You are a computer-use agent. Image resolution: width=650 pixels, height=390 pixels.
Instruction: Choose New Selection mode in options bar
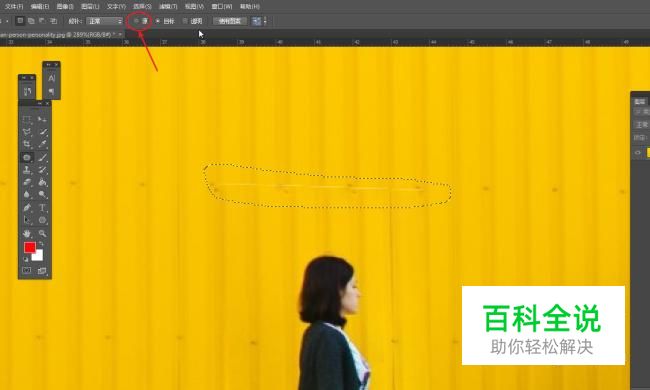(x=19, y=20)
